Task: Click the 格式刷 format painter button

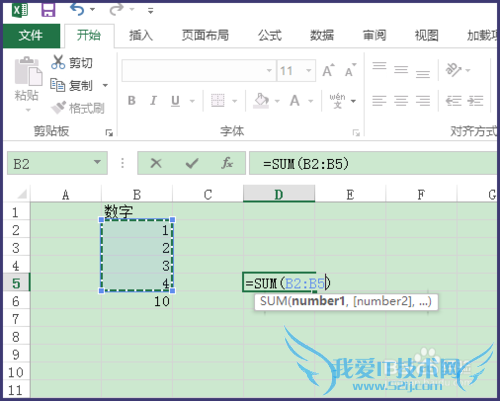Action: [x=78, y=108]
